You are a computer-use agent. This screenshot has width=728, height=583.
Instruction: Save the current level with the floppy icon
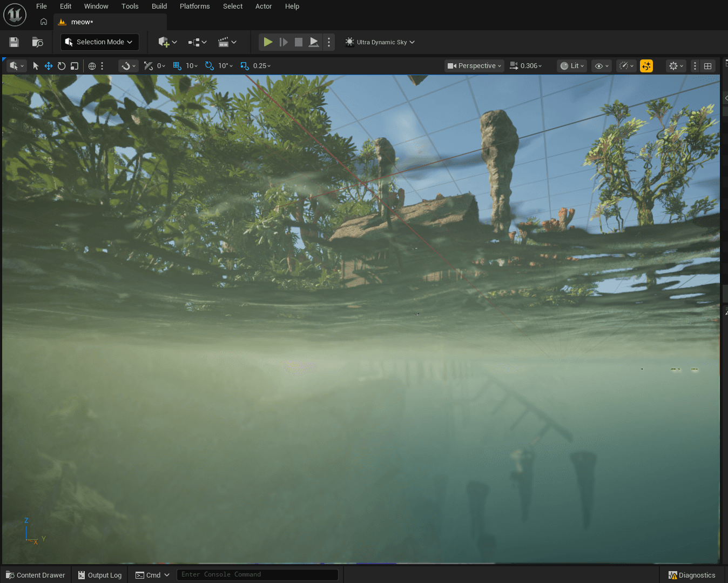(14, 42)
